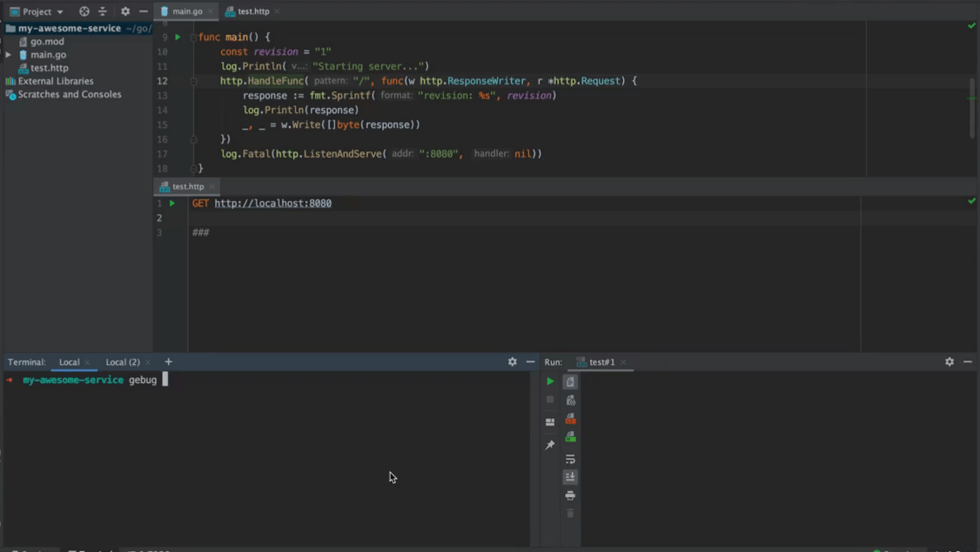Open Project panel settings gear
Screen dimensions: 980x552
125,11
